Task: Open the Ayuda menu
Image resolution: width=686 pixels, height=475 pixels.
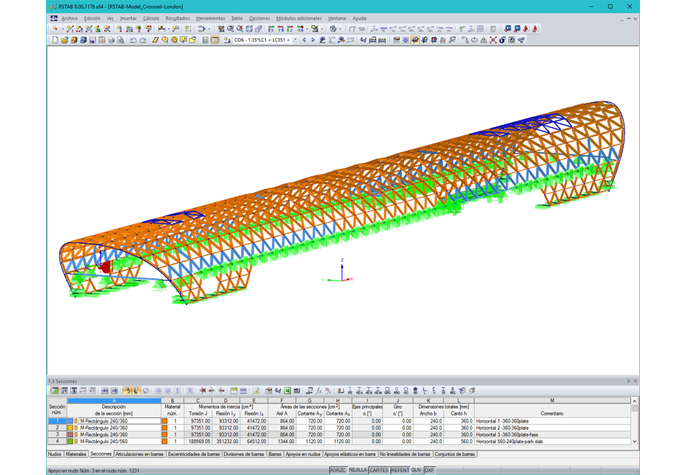Action: (359, 18)
